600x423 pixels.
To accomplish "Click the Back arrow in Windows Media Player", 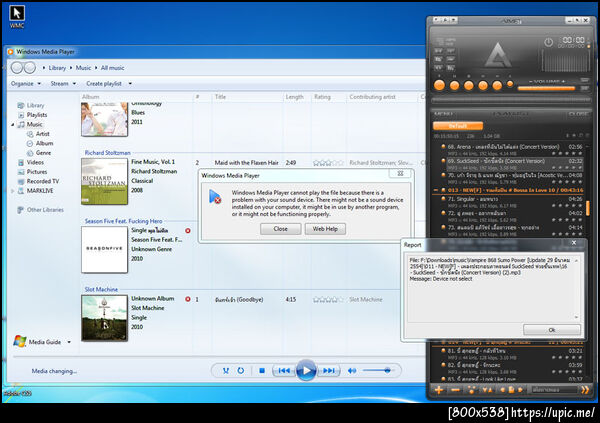I will point(17,68).
